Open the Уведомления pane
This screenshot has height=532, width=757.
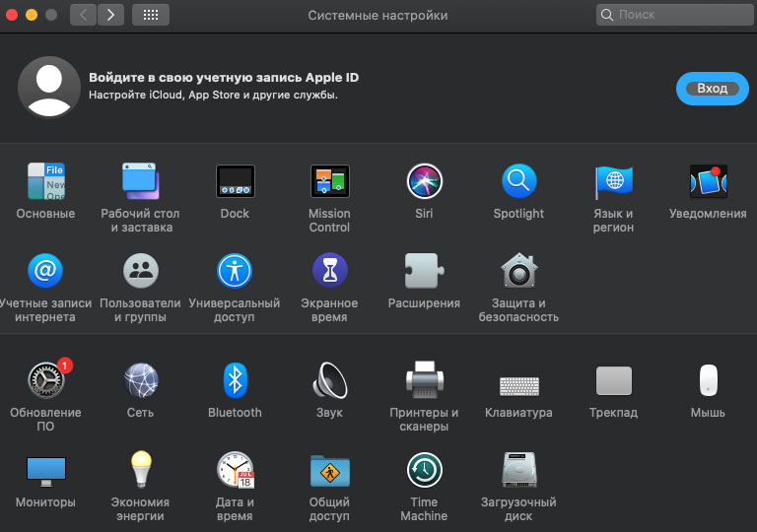709,181
